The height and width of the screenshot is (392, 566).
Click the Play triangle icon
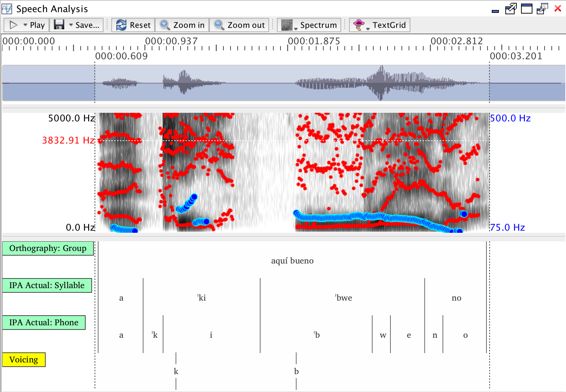[x=14, y=25]
